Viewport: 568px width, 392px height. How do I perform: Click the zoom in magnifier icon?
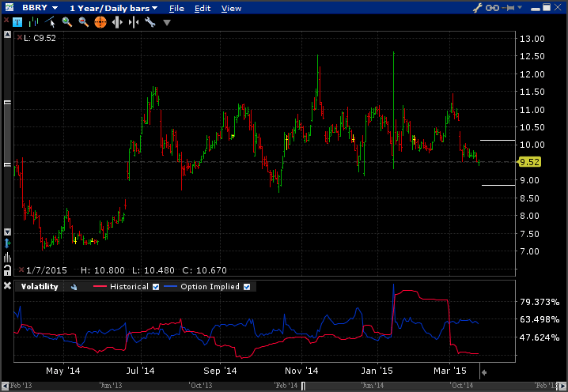[66, 22]
